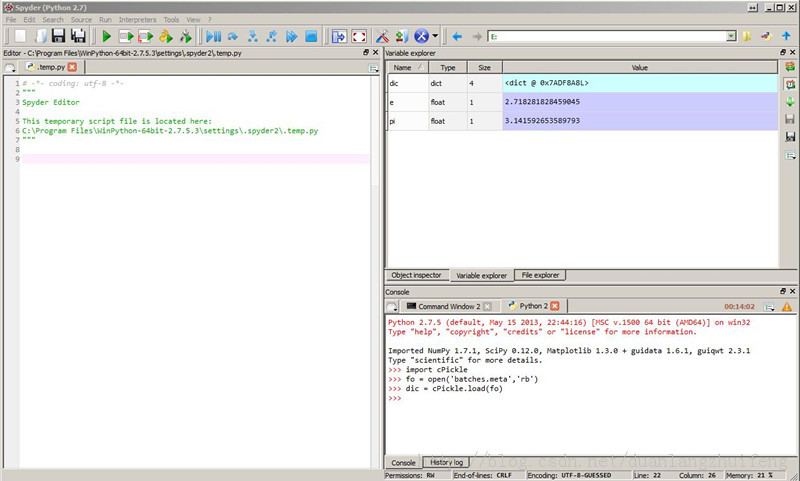Open the Source menu
The image size is (800, 481).
pos(81,20)
